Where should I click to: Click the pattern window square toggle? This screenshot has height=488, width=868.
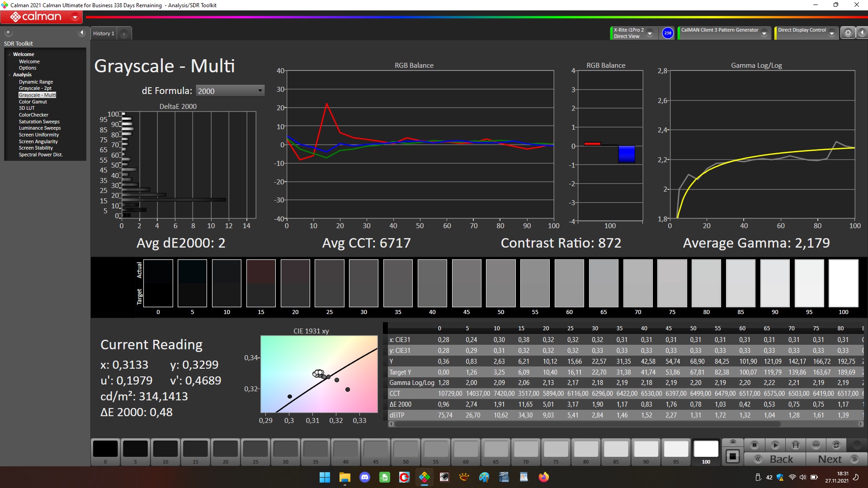coord(732,456)
